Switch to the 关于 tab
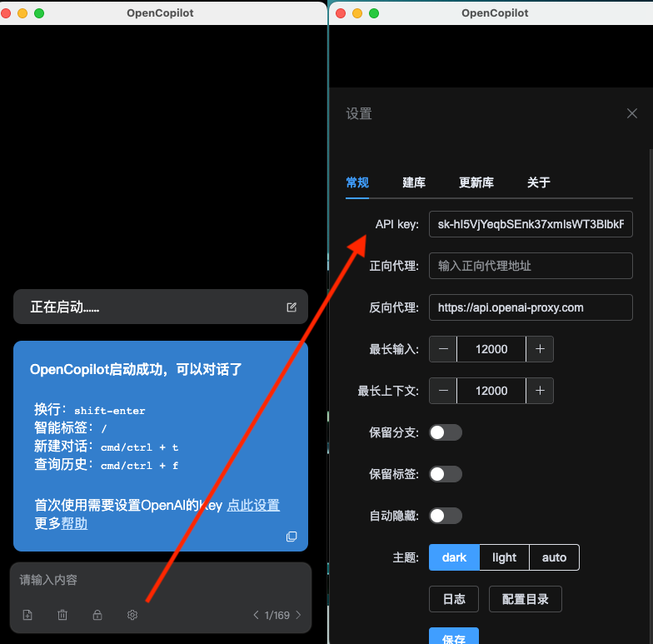The height and width of the screenshot is (644, 653). pos(538,182)
